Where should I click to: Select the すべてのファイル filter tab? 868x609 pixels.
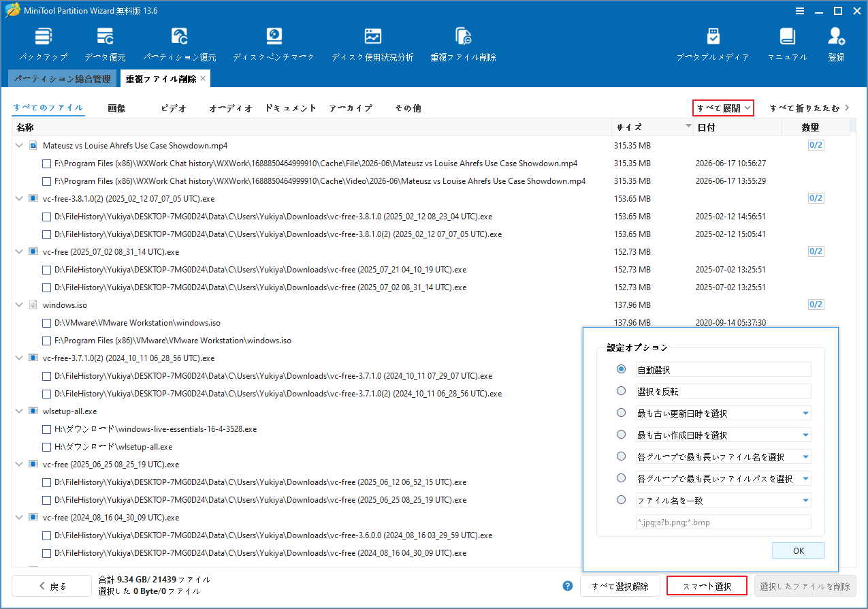[48, 108]
